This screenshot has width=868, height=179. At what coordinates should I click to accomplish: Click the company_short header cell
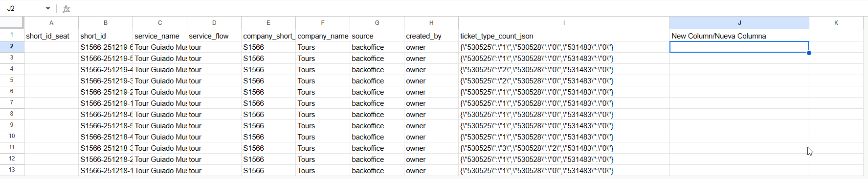click(268, 36)
